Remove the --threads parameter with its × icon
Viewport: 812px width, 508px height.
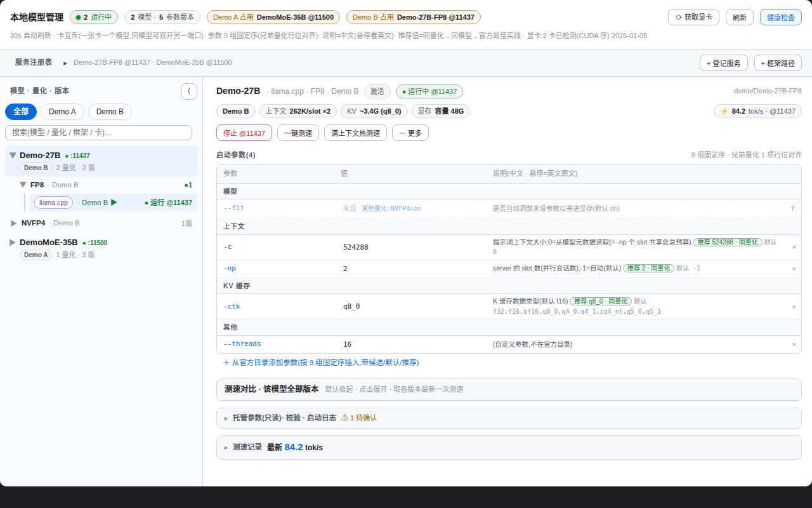tap(794, 344)
